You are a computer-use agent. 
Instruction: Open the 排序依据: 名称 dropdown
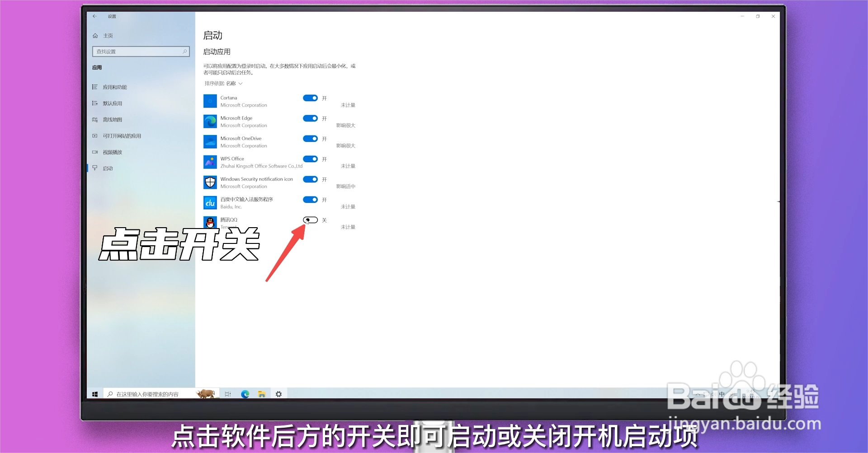pos(224,84)
